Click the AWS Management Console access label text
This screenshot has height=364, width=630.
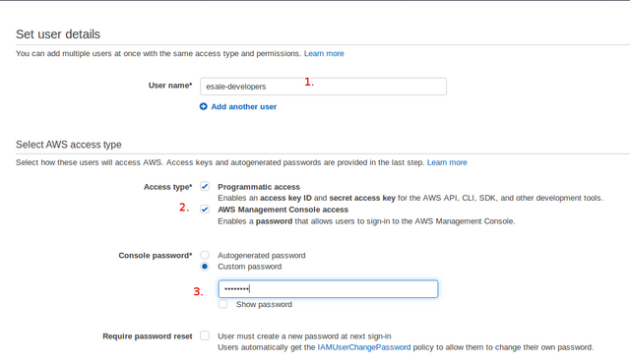pyautogui.click(x=283, y=210)
